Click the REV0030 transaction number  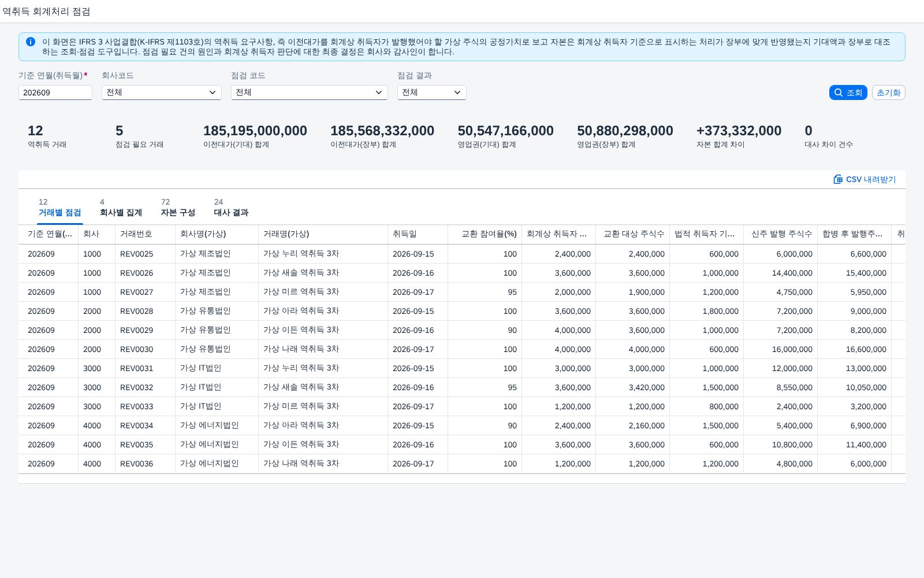(x=137, y=349)
